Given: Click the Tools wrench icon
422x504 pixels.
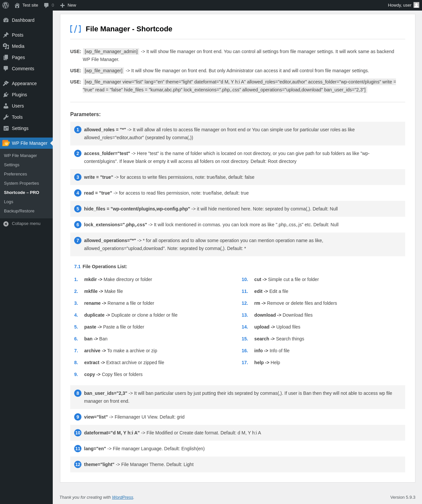Looking at the screenshot, I should pyautogui.click(x=6, y=117).
